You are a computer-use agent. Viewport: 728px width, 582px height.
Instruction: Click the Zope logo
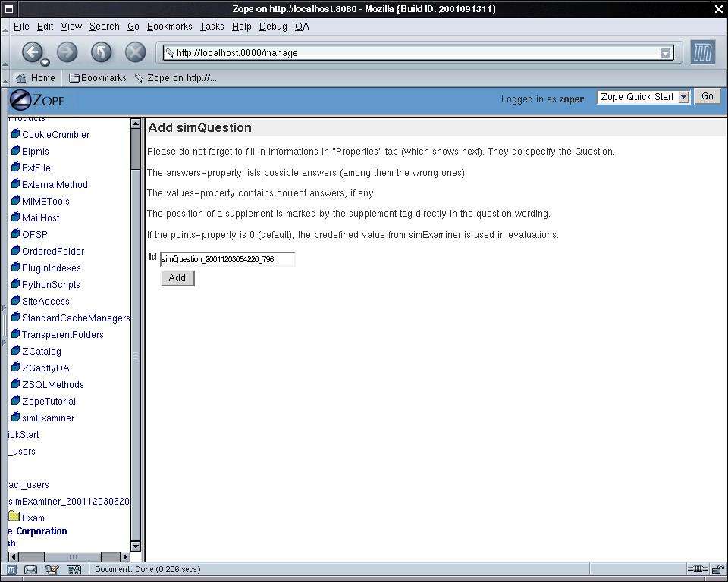coord(37,100)
